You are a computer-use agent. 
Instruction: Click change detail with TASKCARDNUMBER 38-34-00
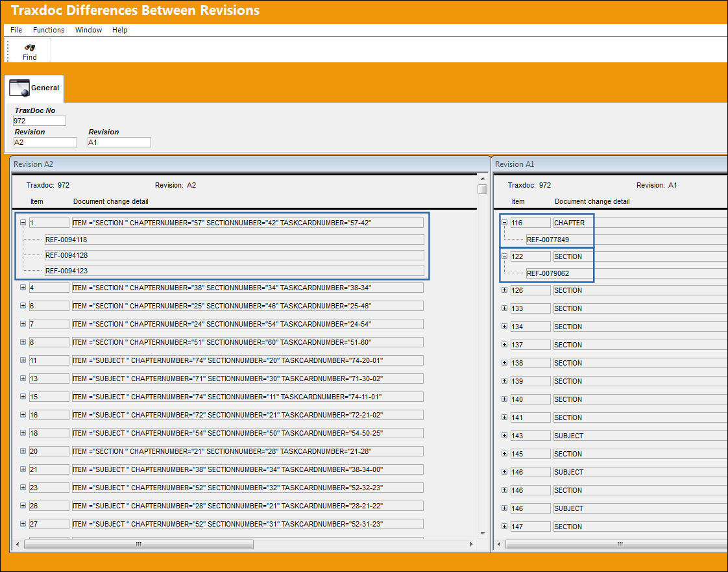click(x=247, y=469)
